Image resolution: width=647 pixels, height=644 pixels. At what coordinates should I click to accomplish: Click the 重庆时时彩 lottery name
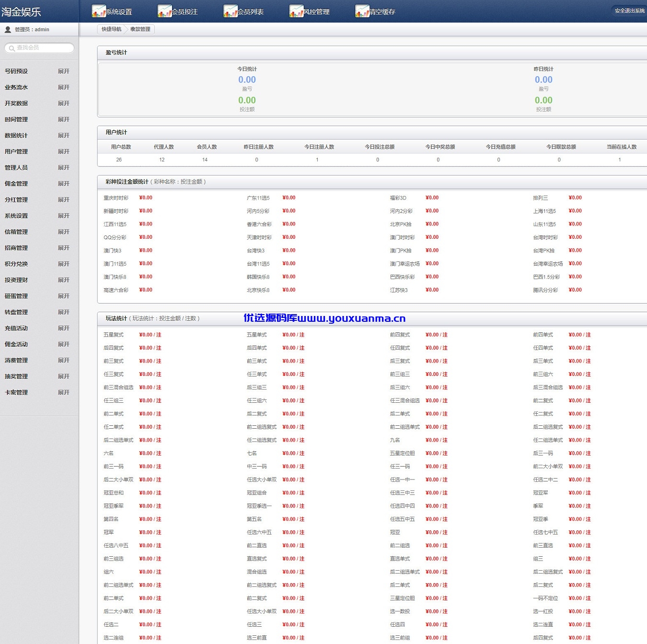[x=116, y=198]
